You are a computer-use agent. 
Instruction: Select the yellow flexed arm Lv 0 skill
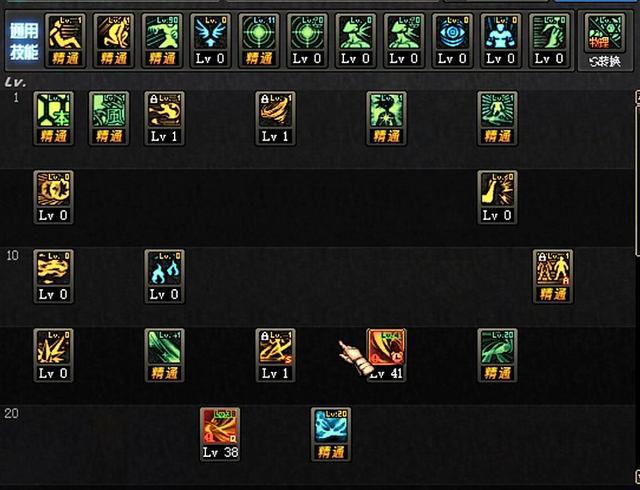pyautogui.click(x=498, y=198)
